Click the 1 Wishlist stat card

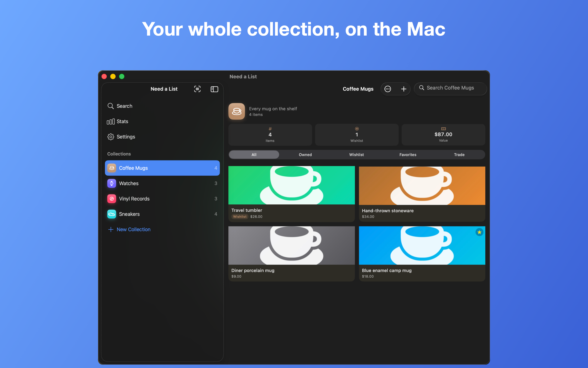(357, 135)
